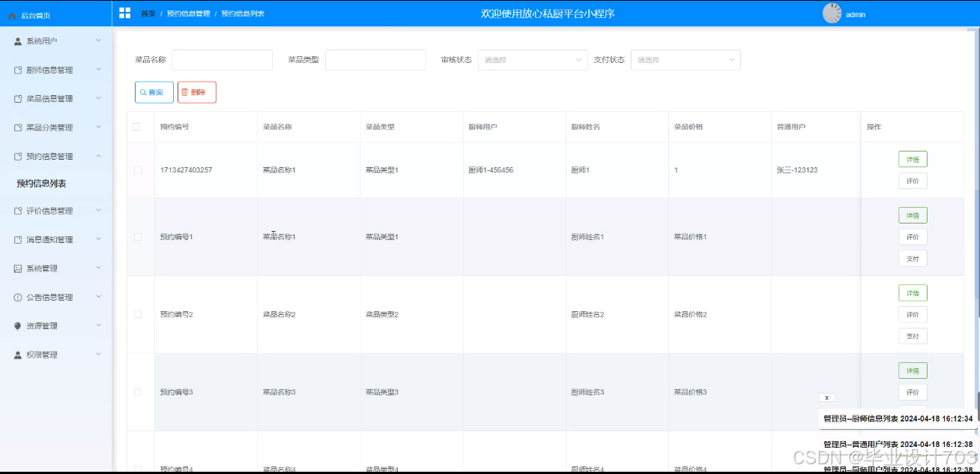Image resolution: width=980 pixels, height=474 pixels.
Task: Click 详情 for the 预约编号1 row
Action: (x=913, y=215)
